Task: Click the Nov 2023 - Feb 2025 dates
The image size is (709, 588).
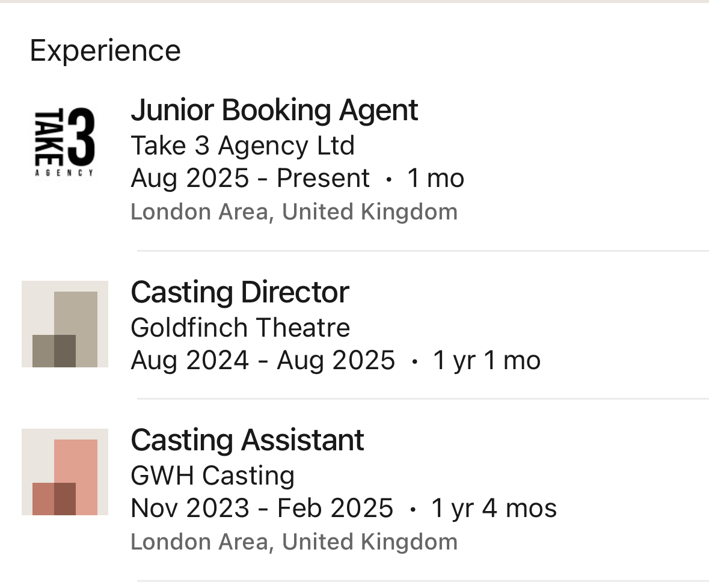Action: click(x=262, y=508)
